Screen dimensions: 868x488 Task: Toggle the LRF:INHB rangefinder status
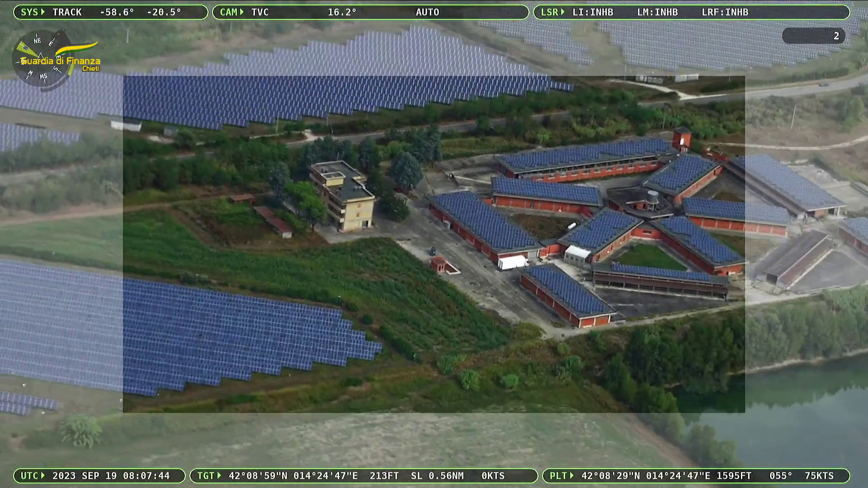[725, 12]
